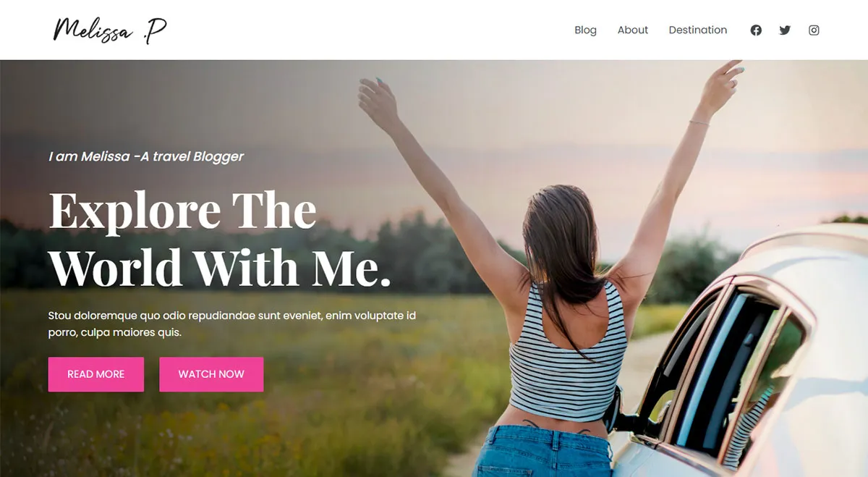Image resolution: width=868 pixels, height=477 pixels.
Task: Open the Instagram icon in header
Action: [814, 30]
